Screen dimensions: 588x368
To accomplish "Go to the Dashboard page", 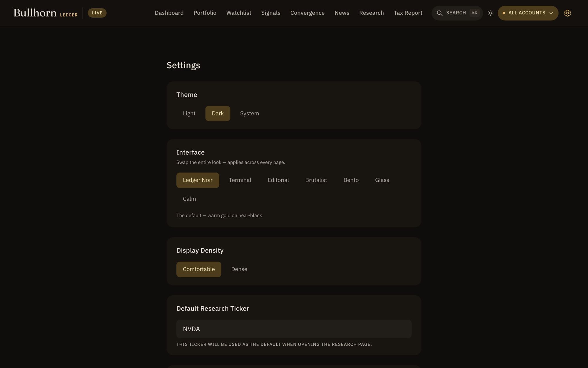I will (169, 13).
